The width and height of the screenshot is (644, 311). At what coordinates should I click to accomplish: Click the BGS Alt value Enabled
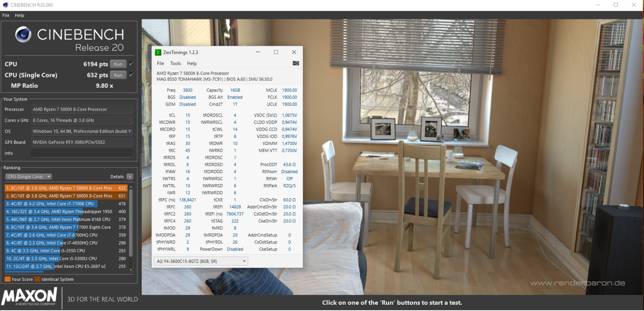pos(235,97)
